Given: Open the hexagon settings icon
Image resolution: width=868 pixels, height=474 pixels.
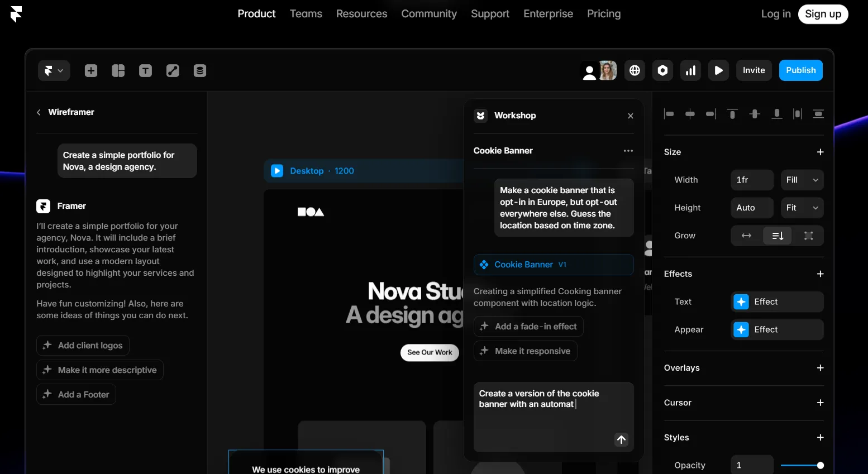Looking at the screenshot, I should click(662, 70).
